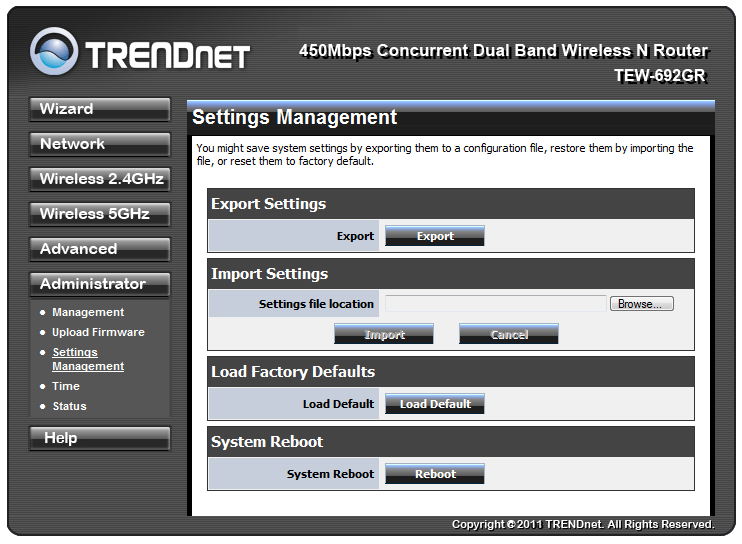Click the Copyright 2011 TRENDnet footer text
This screenshot has height=544, width=742.
point(583,524)
